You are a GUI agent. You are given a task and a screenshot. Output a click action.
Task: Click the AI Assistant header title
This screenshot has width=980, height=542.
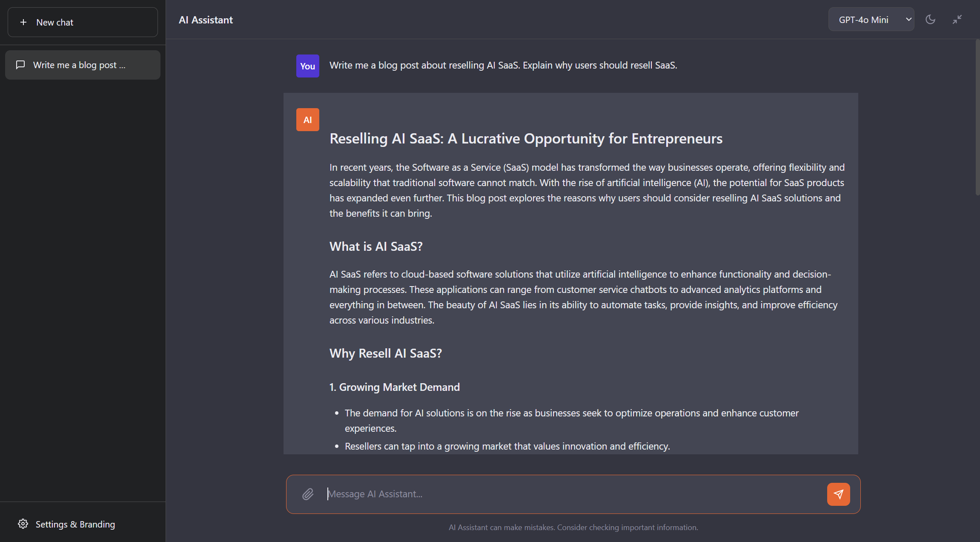click(x=206, y=20)
